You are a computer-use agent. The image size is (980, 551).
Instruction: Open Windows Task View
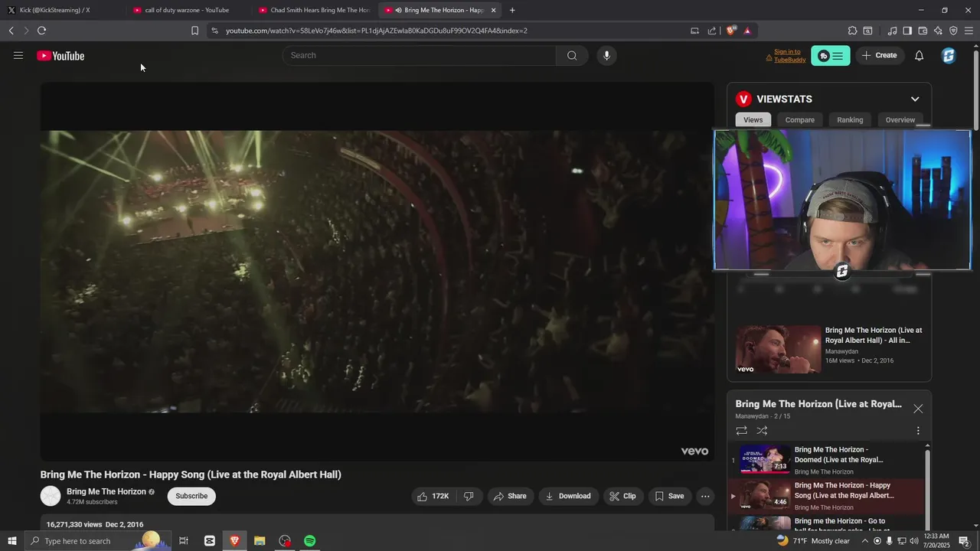184,541
